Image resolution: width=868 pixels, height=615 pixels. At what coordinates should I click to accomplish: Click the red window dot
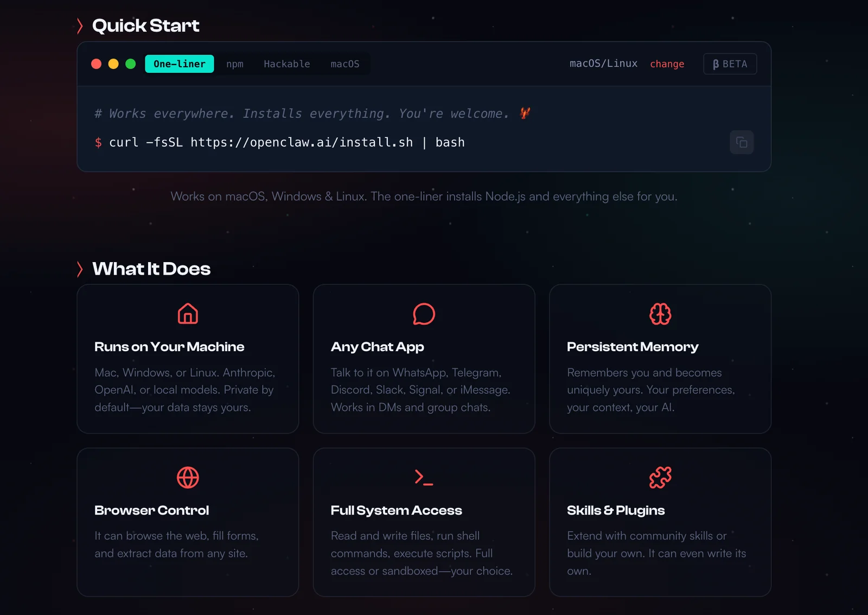pyautogui.click(x=97, y=64)
